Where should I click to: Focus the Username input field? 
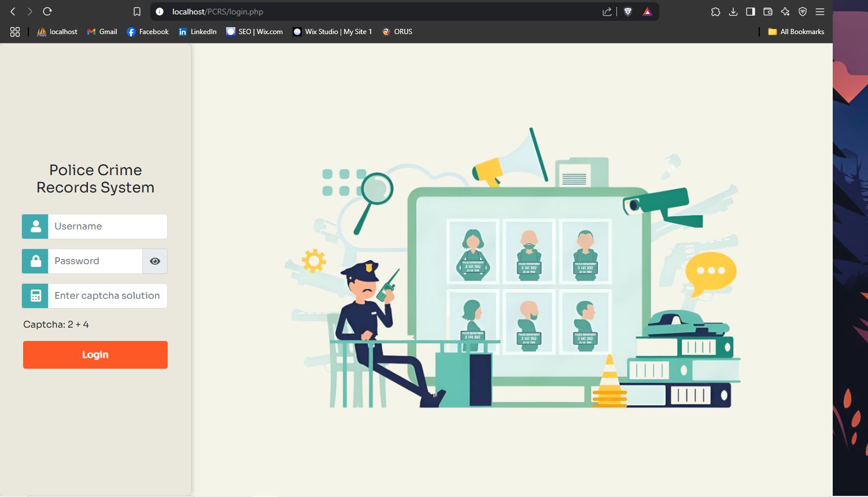coord(108,227)
